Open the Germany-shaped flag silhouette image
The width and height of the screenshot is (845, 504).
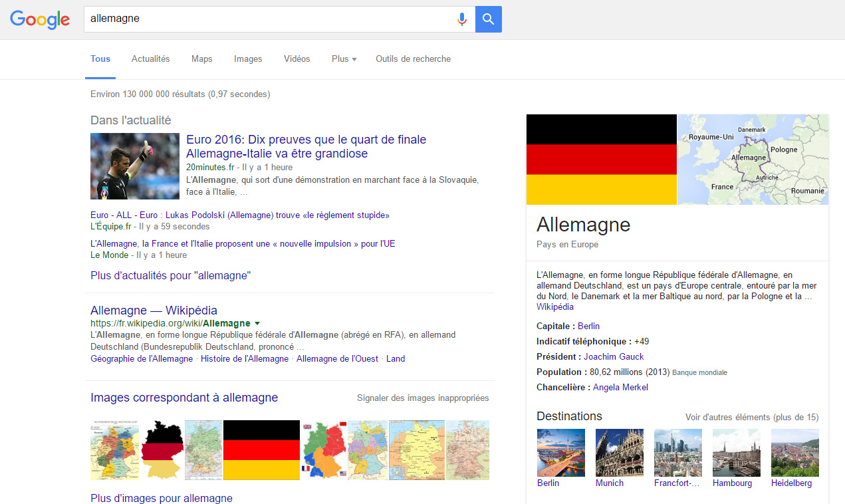[162, 450]
